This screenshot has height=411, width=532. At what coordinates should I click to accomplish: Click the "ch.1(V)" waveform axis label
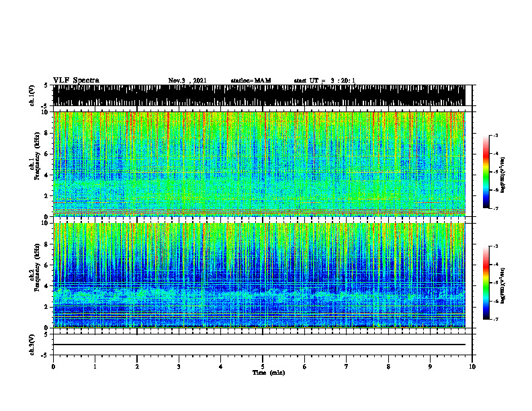pos(32,95)
